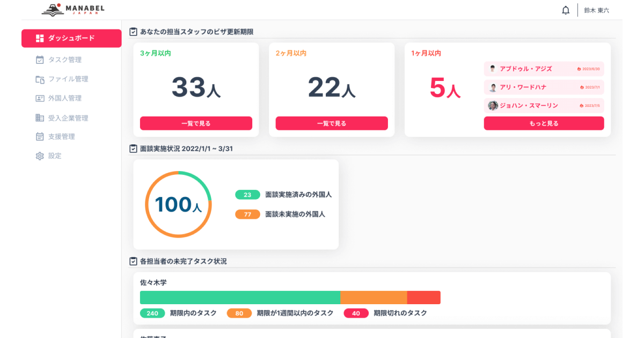The width and height of the screenshot is (644, 338).
Task: Click the もっと見る button
Action: [544, 123]
